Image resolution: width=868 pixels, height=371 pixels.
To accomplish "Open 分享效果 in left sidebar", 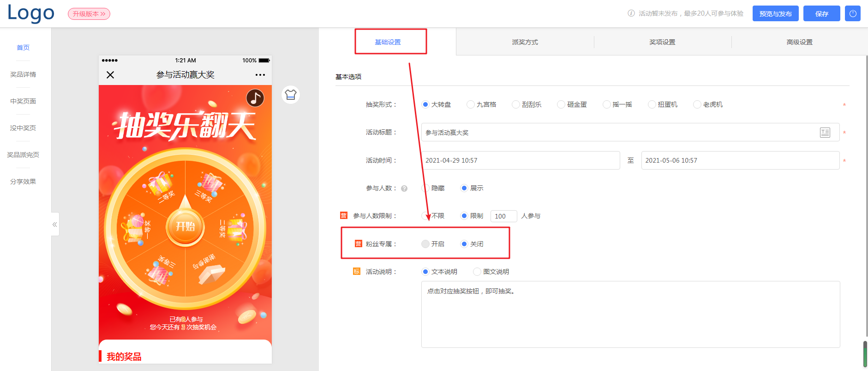I will point(23,182).
